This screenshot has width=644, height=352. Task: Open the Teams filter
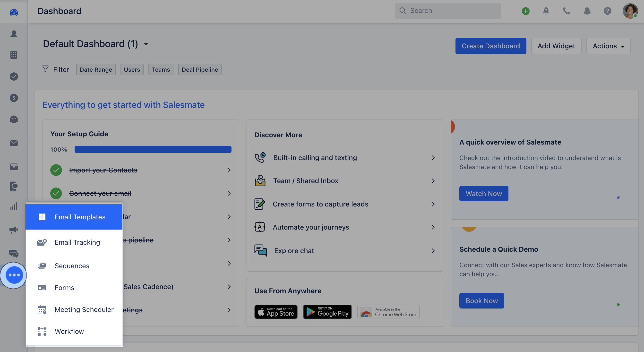pos(161,69)
